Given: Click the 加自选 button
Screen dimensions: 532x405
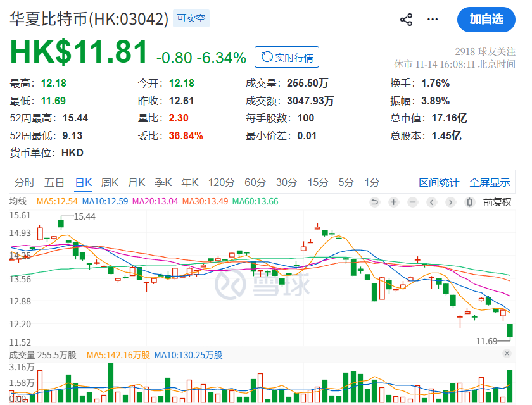Looking at the screenshot, I should 486,20.
